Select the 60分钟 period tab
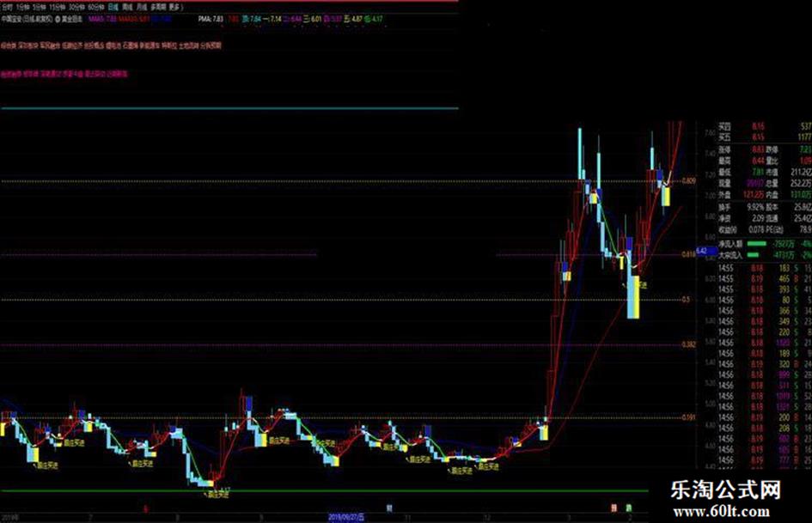This screenshot has height=523, width=812. click(x=95, y=7)
